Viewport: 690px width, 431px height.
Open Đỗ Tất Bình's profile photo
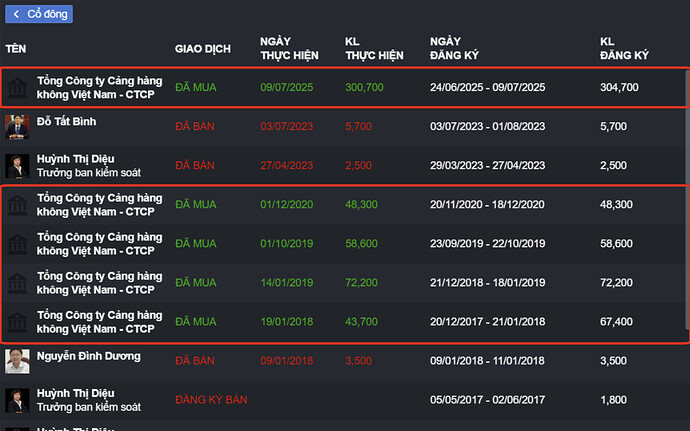[17, 127]
